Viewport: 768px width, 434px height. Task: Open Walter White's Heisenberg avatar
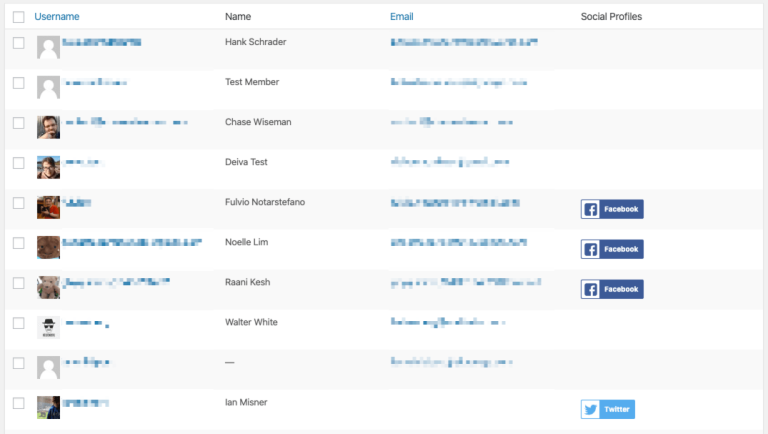tap(48, 328)
